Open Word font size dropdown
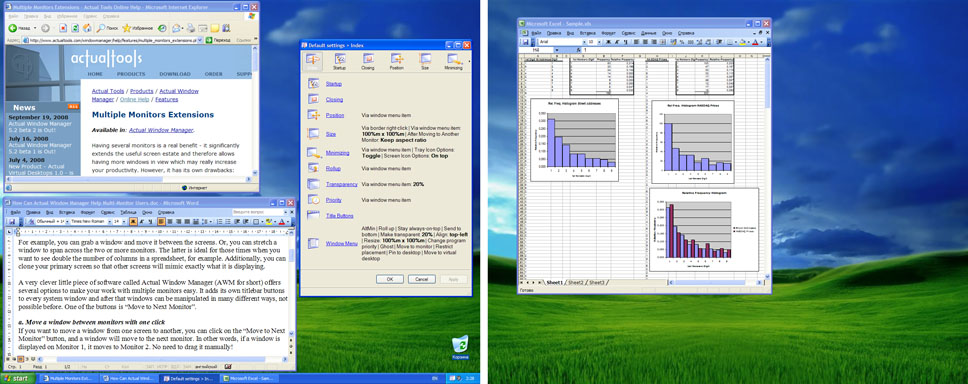968x384 pixels. [124, 222]
